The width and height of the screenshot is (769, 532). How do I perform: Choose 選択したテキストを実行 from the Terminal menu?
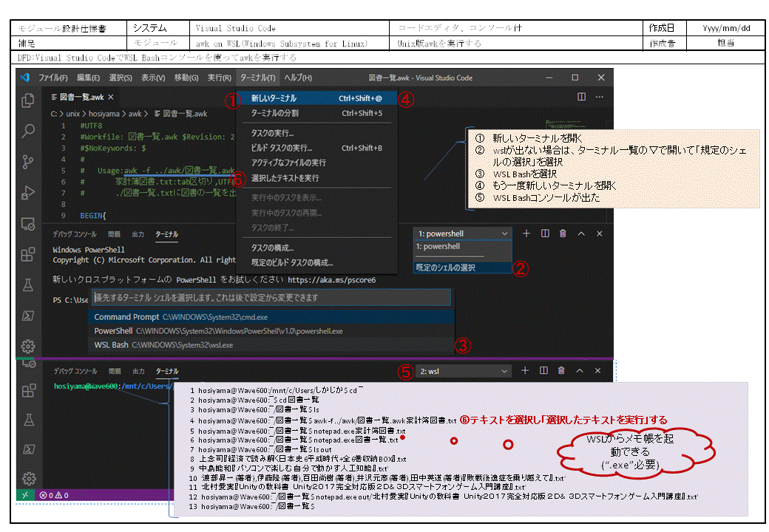316,178
